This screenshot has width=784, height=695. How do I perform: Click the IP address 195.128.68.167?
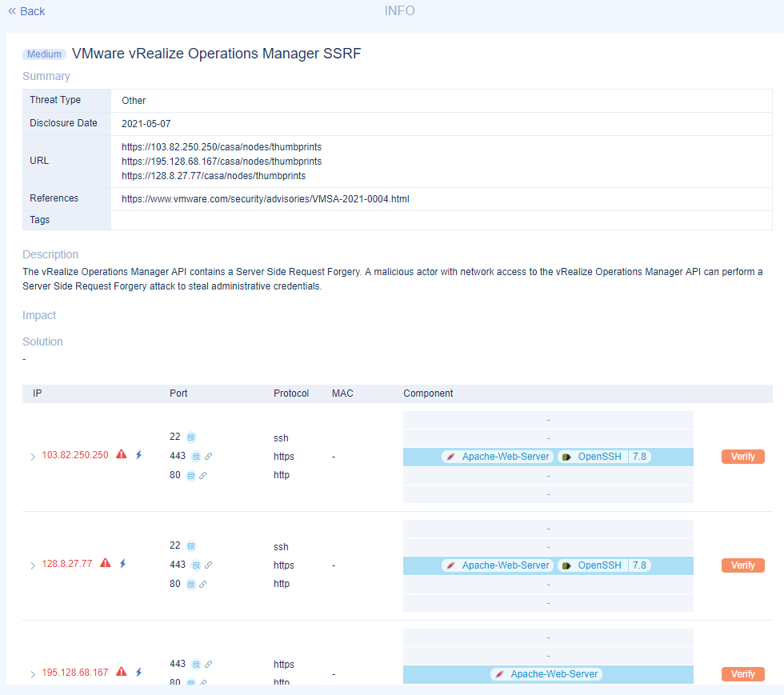pos(75,673)
